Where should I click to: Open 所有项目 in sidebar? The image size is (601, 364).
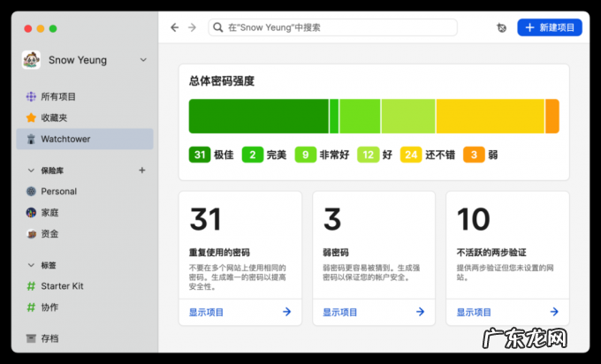click(x=85, y=96)
